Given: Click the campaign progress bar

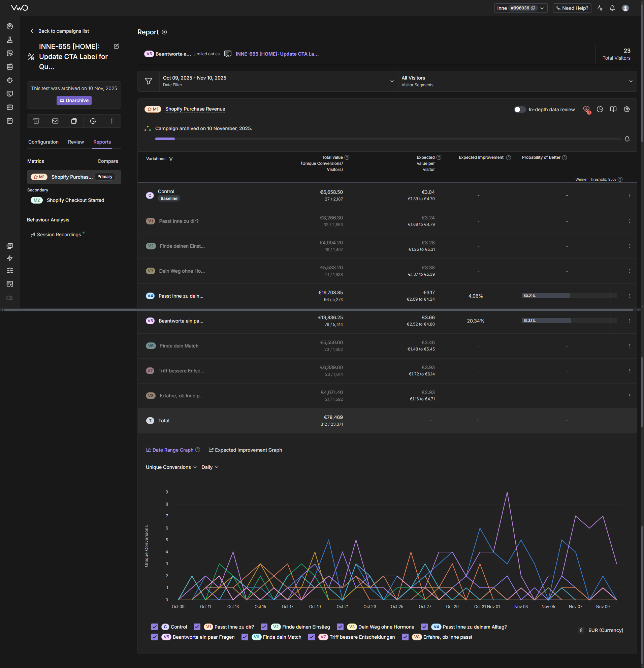Looking at the screenshot, I should pos(388,139).
